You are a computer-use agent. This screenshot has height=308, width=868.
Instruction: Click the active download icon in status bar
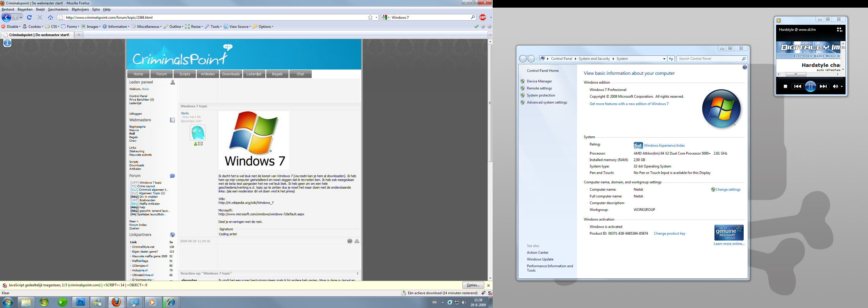(x=403, y=293)
